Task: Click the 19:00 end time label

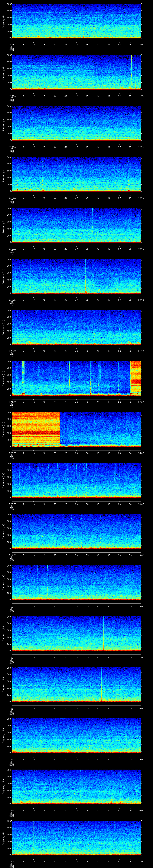Action: (x=141, y=249)
